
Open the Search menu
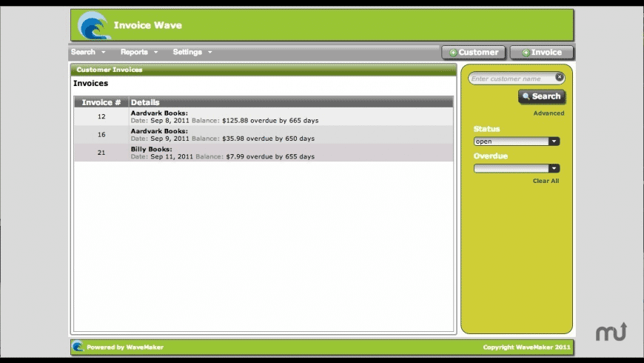click(88, 52)
